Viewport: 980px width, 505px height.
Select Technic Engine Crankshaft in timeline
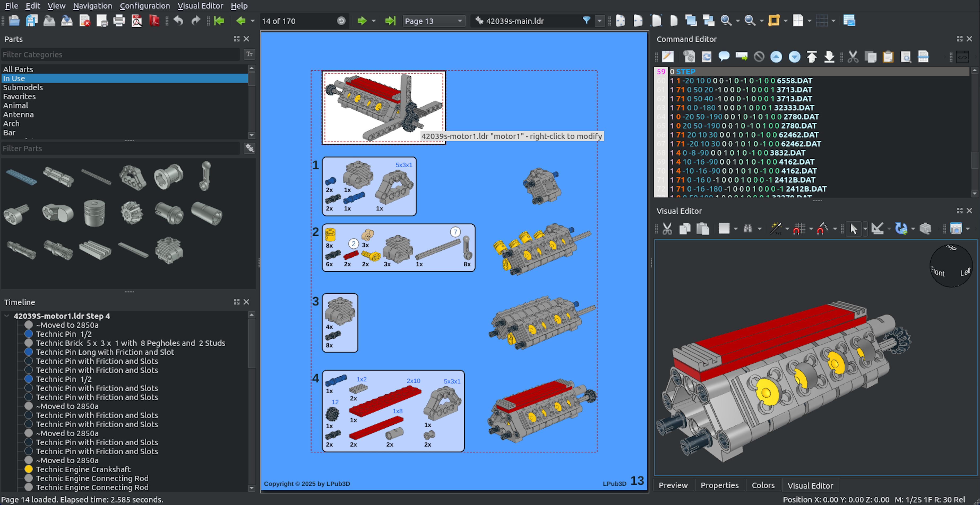(x=83, y=469)
